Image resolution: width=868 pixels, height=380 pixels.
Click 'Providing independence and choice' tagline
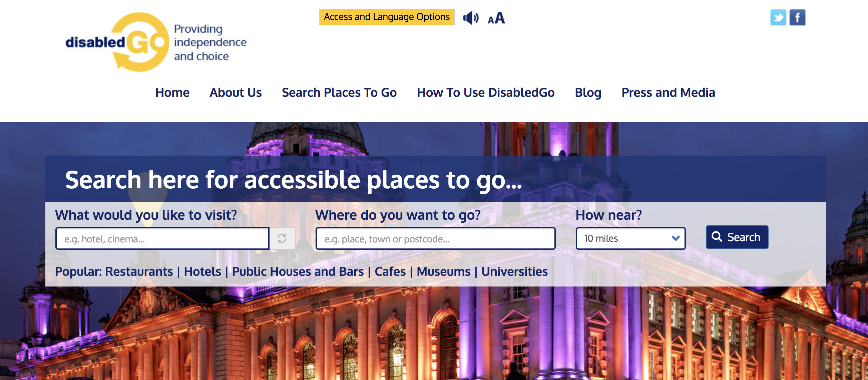[x=210, y=42]
